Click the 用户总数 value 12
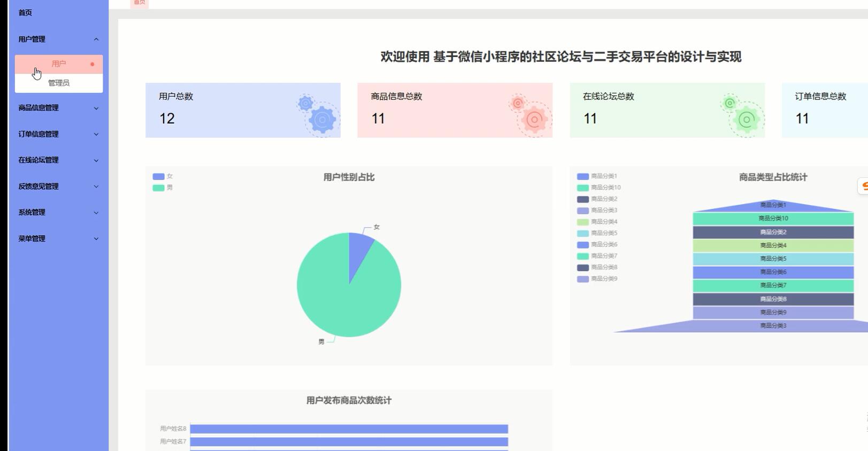The width and height of the screenshot is (868, 451). 167,119
